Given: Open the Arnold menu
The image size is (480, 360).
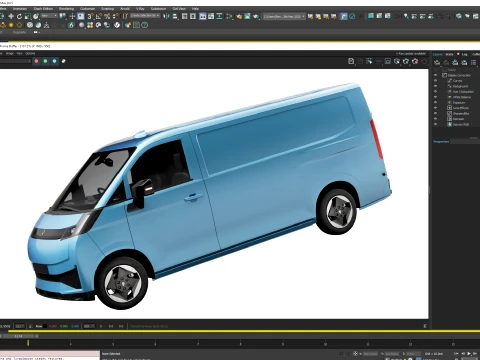Looking at the screenshot, I should coord(125,9).
